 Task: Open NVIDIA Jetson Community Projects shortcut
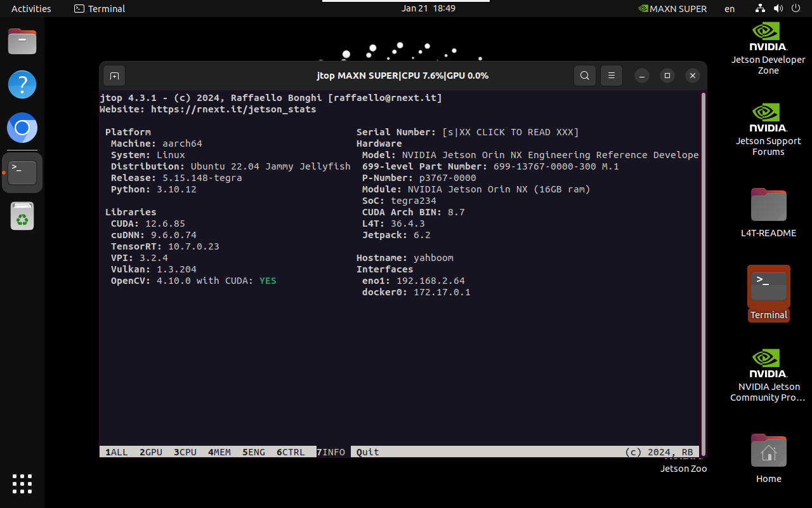(768, 375)
